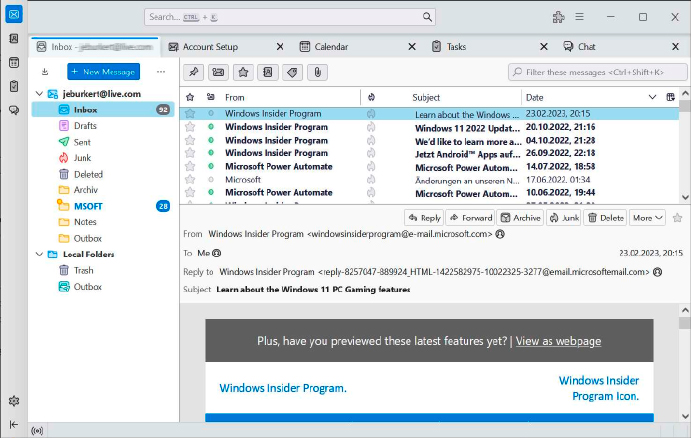
Task: Click message body scrollbar down arrow
Action: pos(685,416)
